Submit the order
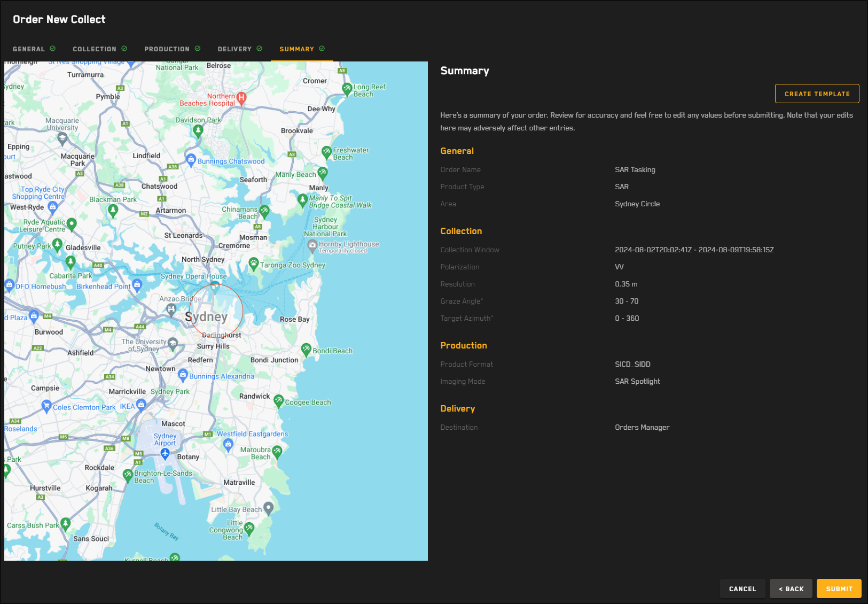This screenshot has width=868, height=604. tap(839, 588)
